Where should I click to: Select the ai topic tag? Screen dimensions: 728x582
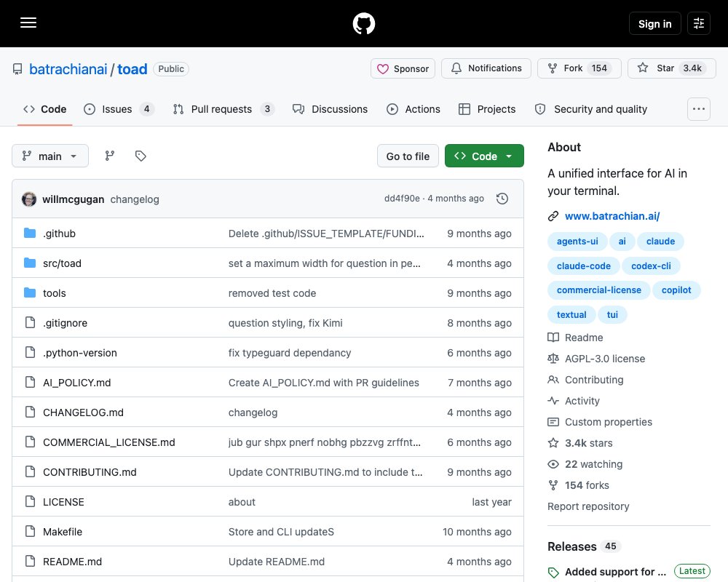pos(622,242)
